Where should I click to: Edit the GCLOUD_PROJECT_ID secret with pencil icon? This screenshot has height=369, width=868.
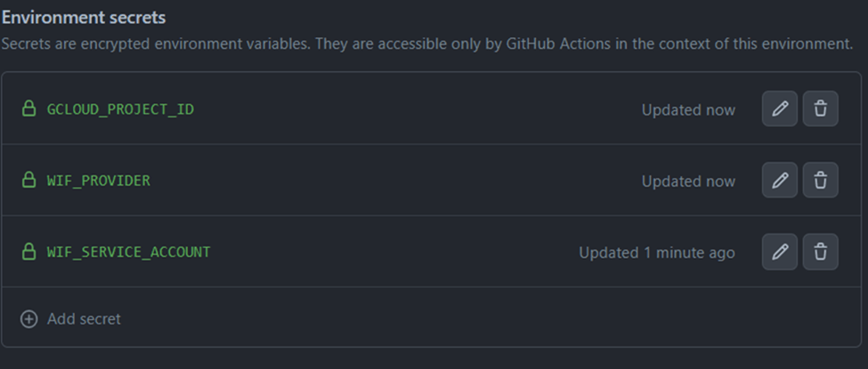click(x=779, y=109)
